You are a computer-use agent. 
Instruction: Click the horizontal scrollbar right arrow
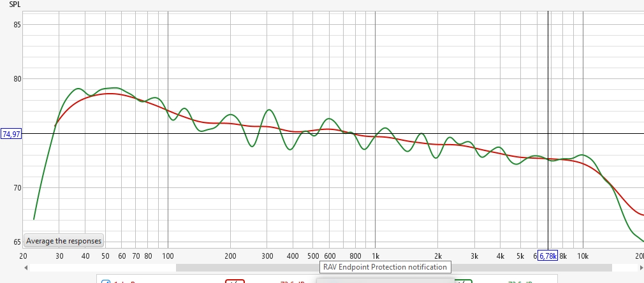click(x=641, y=268)
